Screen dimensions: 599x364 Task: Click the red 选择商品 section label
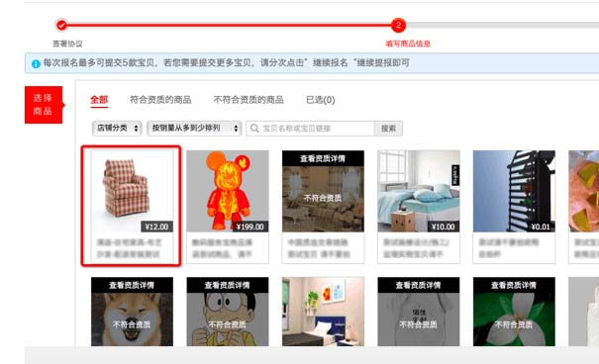pos(44,105)
